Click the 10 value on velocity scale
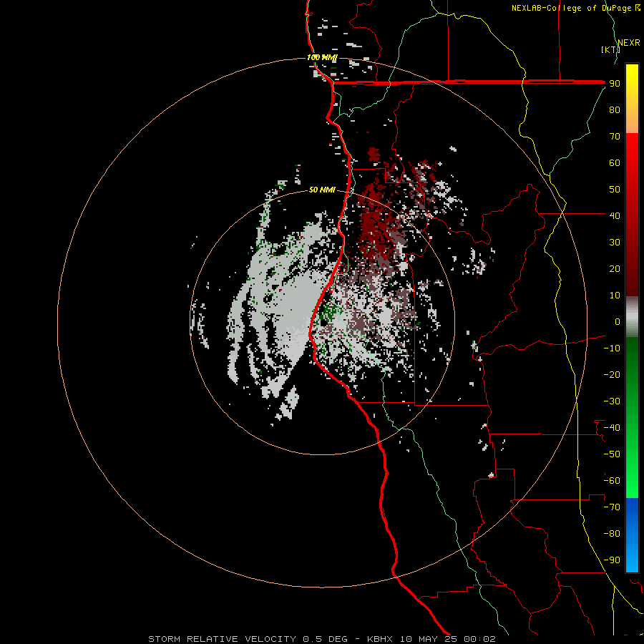This screenshot has width=644, height=644. 615,296
